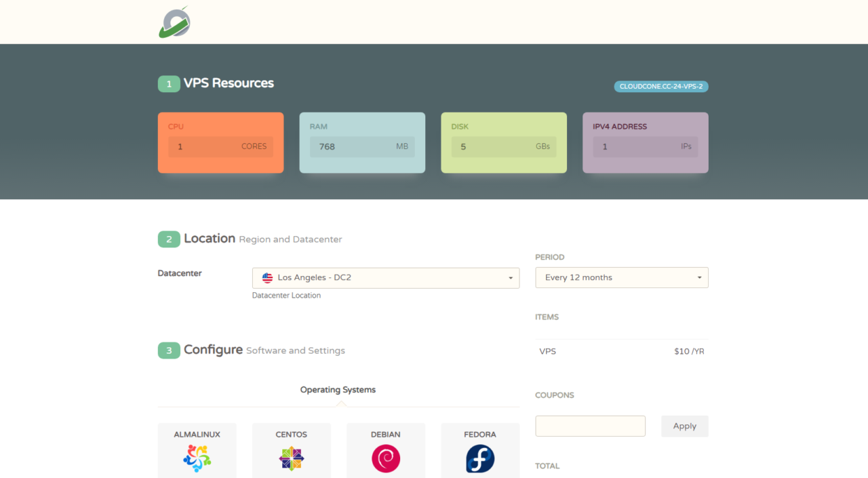Click the CLOUDCONE.CC-24-VPS-2 plan tag
The height and width of the screenshot is (478, 868).
(660, 87)
